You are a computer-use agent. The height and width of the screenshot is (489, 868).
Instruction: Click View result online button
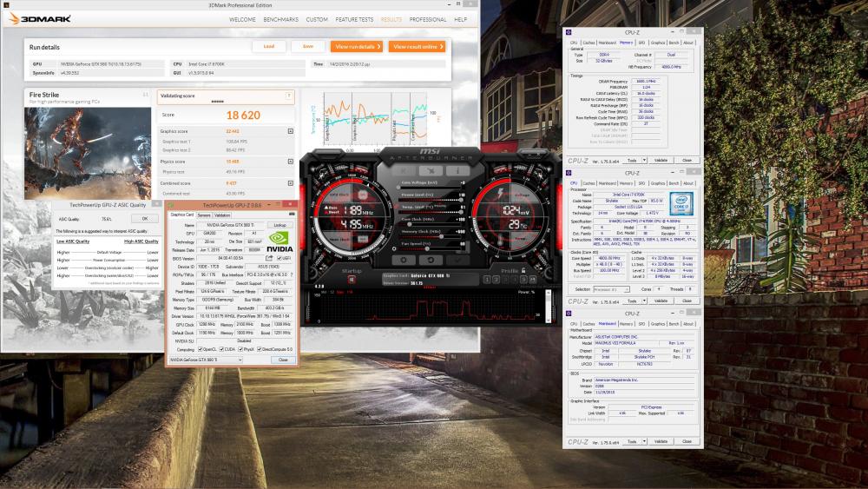[x=417, y=47]
